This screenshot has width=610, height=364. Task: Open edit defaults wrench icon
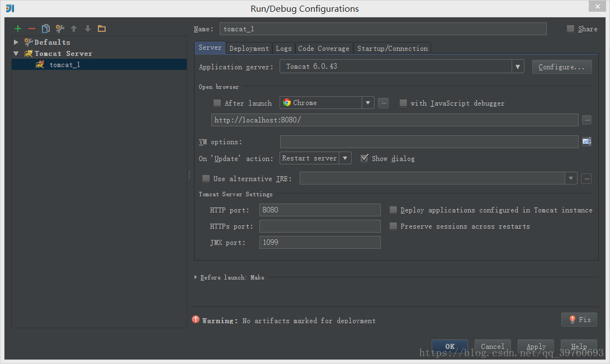point(60,29)
